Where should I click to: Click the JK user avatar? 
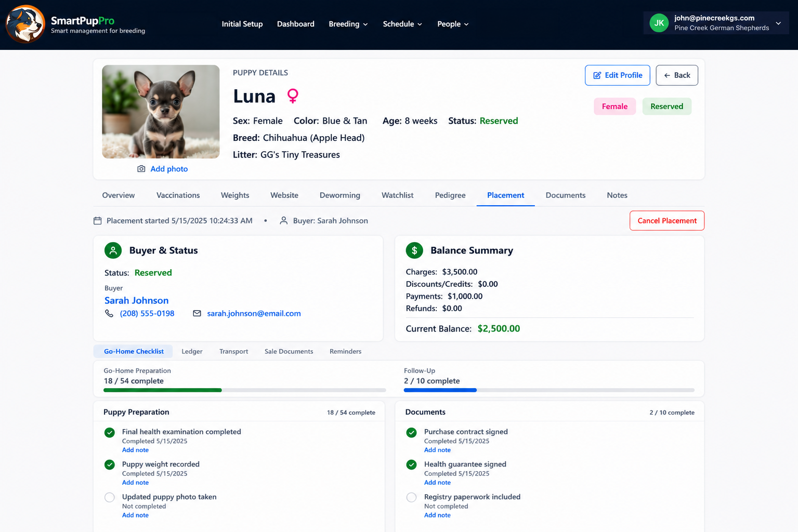(x=659, y=23)
